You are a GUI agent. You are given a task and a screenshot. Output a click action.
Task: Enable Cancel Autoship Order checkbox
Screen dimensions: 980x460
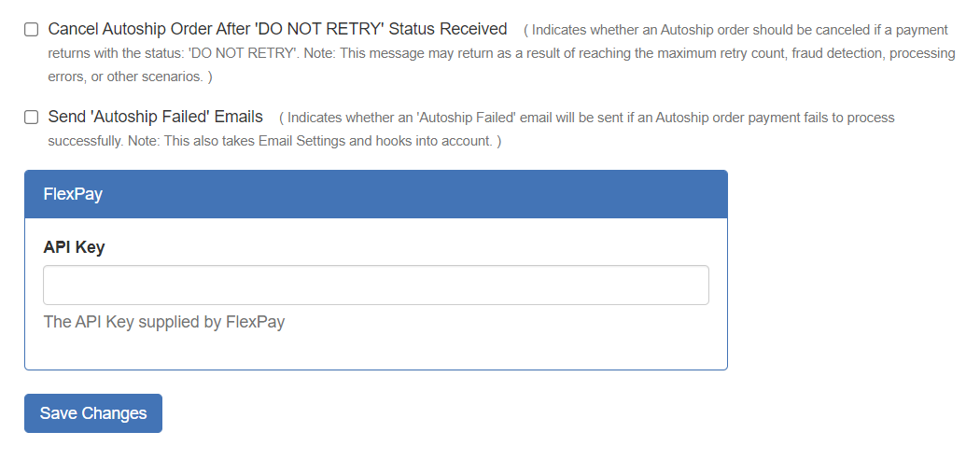pyautogui.click(x=31, y=30)
